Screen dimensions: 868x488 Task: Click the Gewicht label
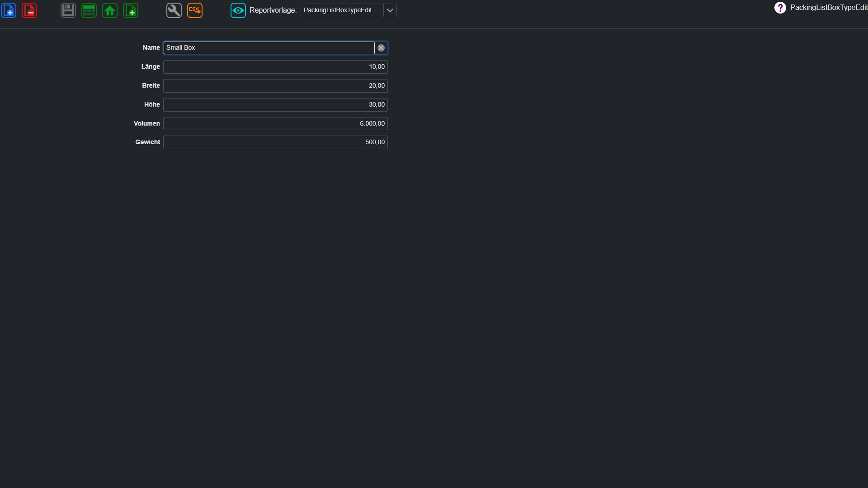[148, 142]
